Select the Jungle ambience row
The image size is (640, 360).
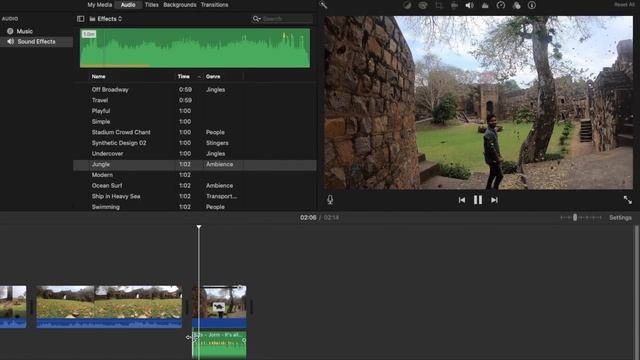[195, 164]
